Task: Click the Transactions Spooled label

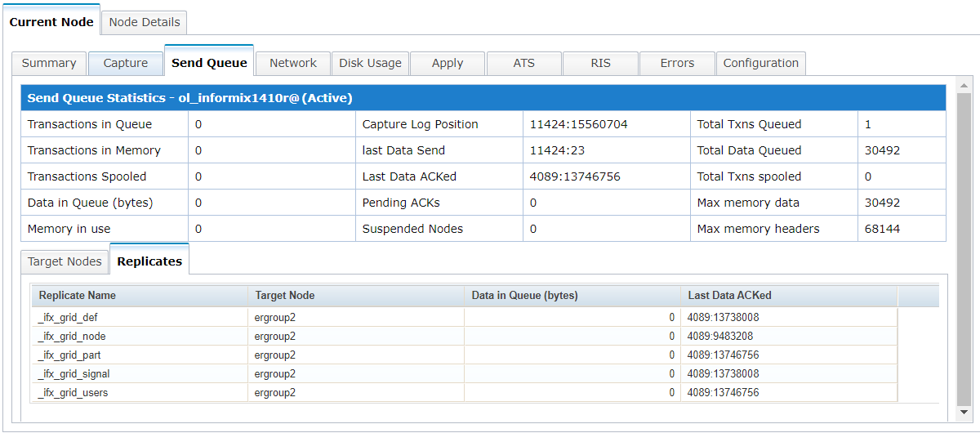Action: tap(87, 176)
